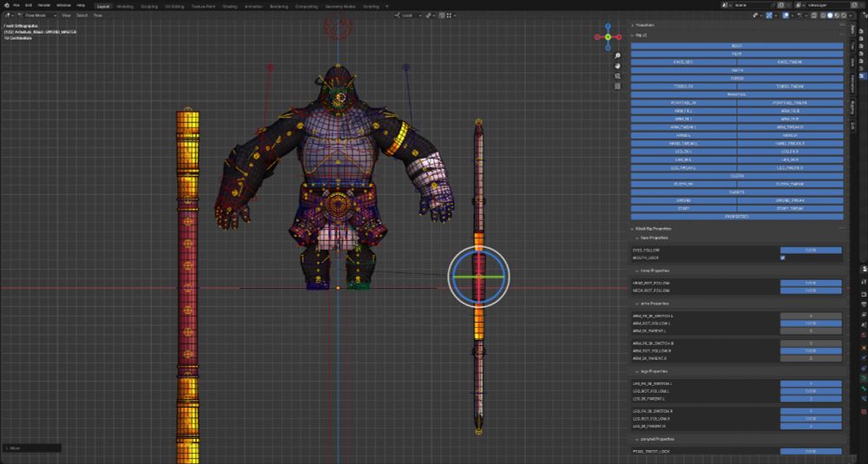Open the File menu

click(x=16, y=5)
